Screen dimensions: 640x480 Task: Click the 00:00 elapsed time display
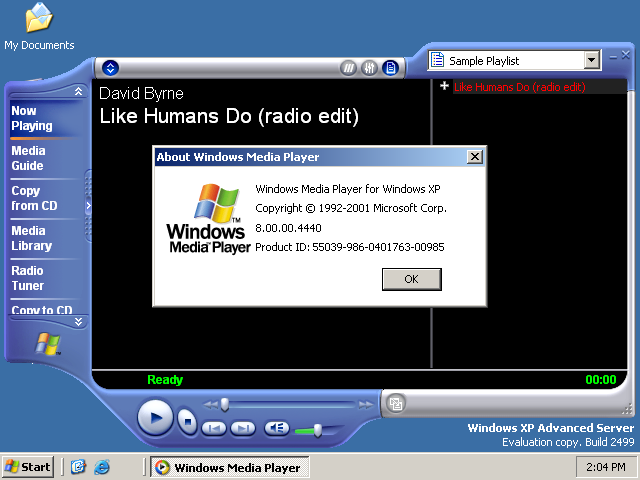click(x=600, y=380)
